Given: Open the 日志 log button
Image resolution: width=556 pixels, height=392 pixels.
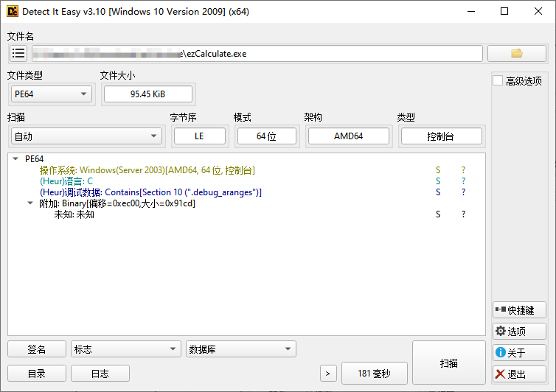Looking at the screenshot, I should (100, 374).
